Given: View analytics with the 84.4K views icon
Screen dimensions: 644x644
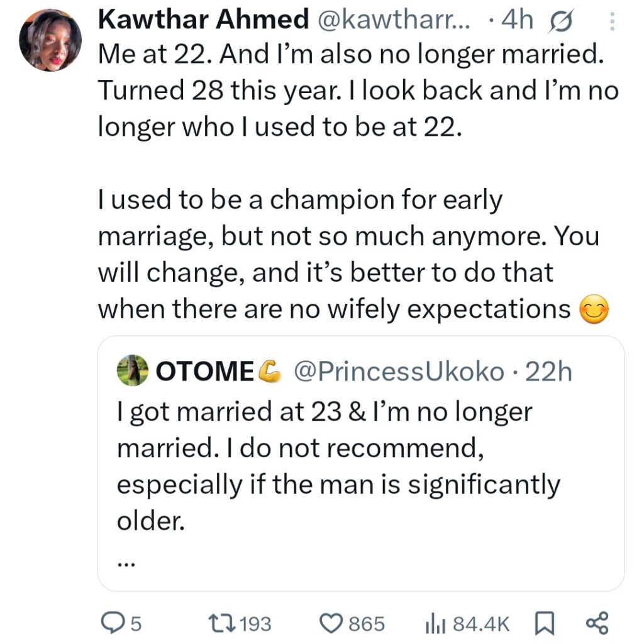Looking at the screenshot, I should click(435, 623).
